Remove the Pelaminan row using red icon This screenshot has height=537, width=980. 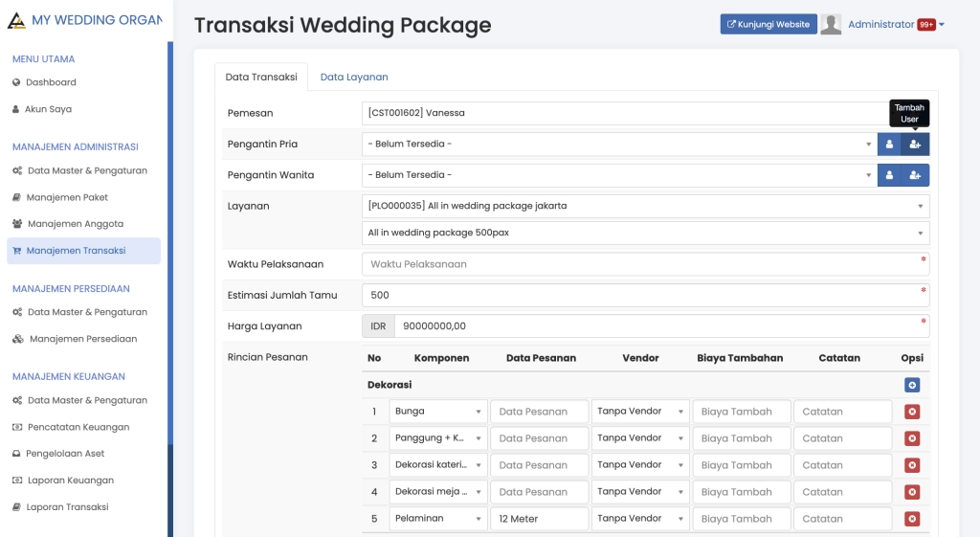click(x=912, y=519)
